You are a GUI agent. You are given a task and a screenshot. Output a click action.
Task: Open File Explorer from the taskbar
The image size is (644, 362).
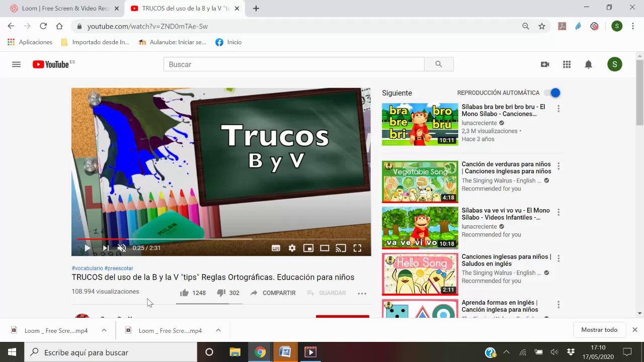(235, 352)
